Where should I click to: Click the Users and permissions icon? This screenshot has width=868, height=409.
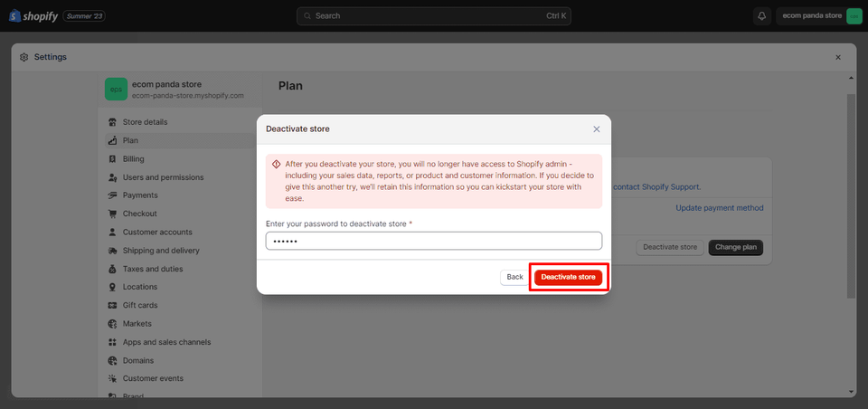[112, 177]
